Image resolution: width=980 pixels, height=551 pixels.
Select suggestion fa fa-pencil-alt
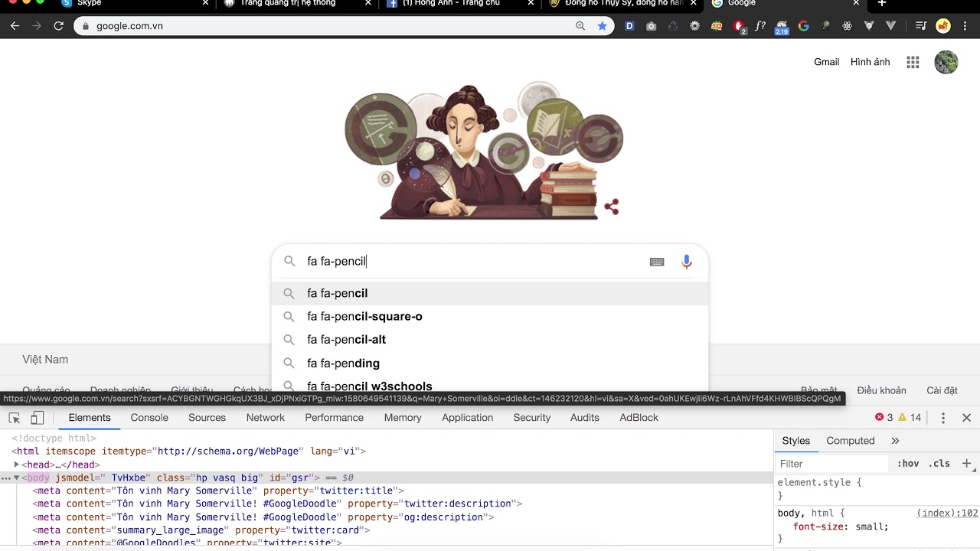(x=490, y=340)
